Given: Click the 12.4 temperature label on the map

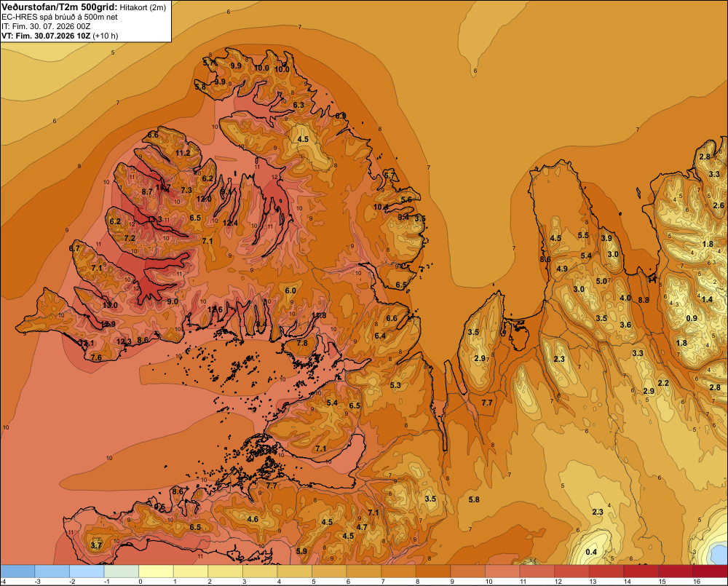Looking at the screenshot, I should (230, 223).
